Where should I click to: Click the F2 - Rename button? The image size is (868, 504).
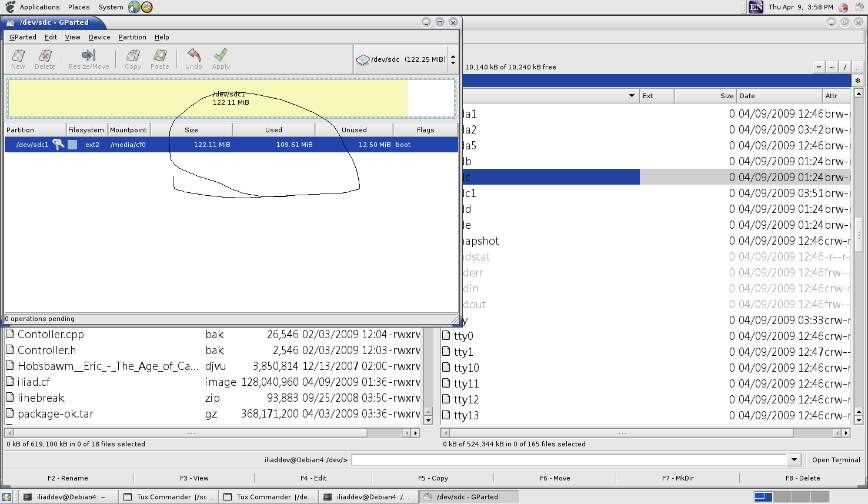[x=68, y=478]
